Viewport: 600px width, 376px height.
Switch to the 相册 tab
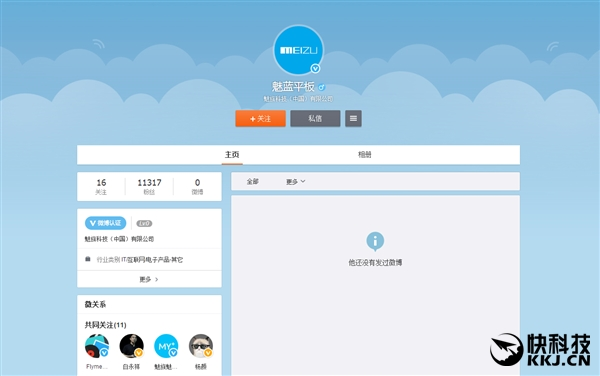click(x=364, y=155)
